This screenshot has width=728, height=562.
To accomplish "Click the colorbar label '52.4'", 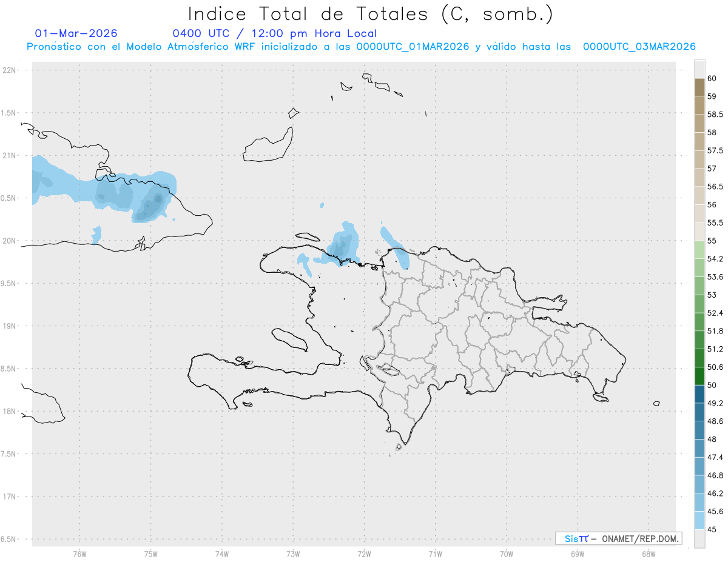I will point(715,313).
